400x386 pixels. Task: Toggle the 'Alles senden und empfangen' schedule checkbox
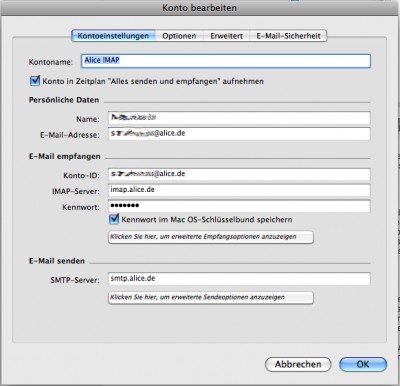[x=35, y=81]
